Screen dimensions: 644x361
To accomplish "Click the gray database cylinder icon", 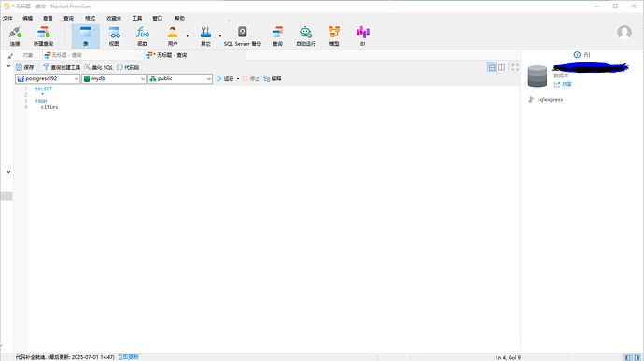I will pyautogui.click(x=538, y=76).
